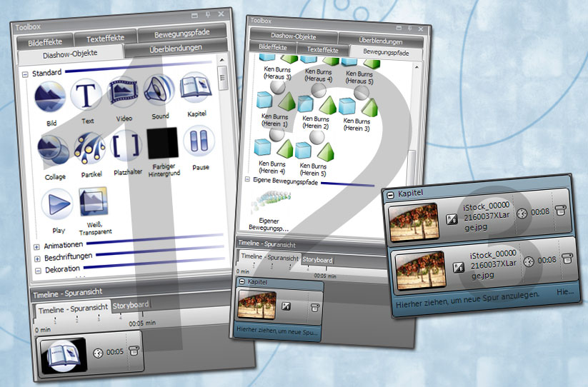Select the Kapitel book icon in Toolbox
Screen dimensions: 588x387
coord(196,87)
